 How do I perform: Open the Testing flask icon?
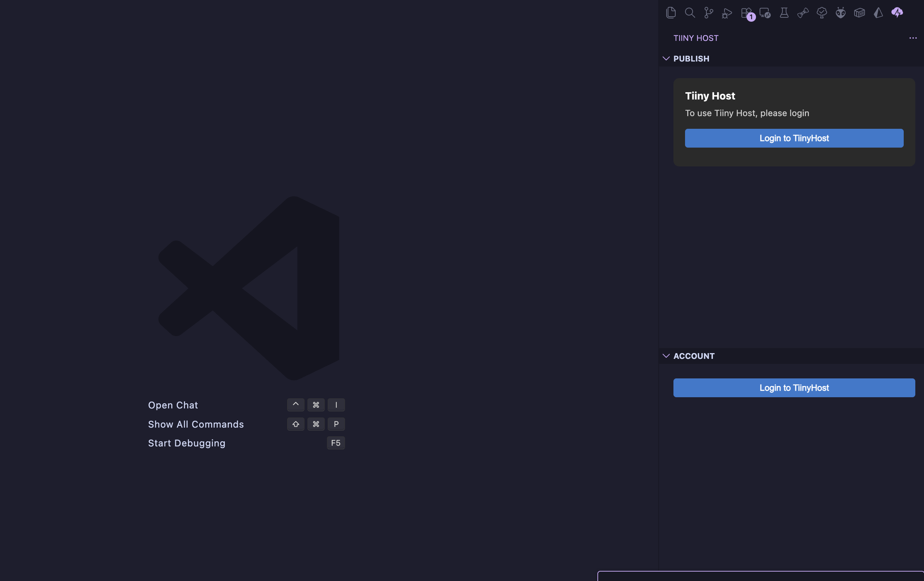[x=784, y=13]
